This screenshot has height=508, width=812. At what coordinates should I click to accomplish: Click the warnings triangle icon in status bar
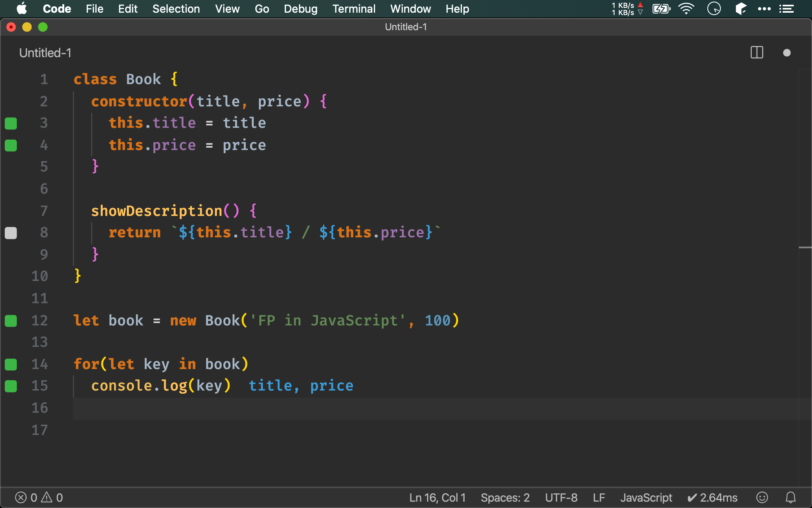tap(47, 497)
